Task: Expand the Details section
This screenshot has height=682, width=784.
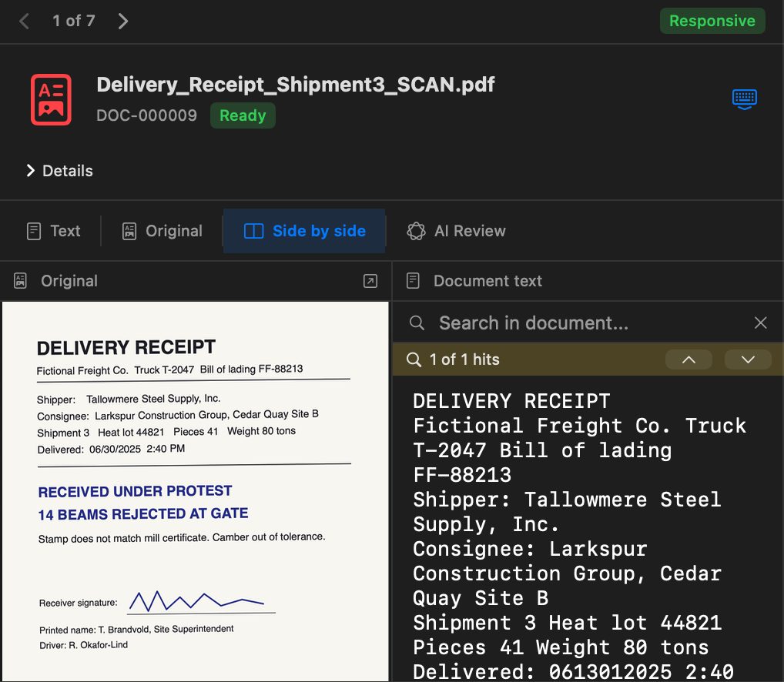Action: pyautogui.click(x=59, y=171)
